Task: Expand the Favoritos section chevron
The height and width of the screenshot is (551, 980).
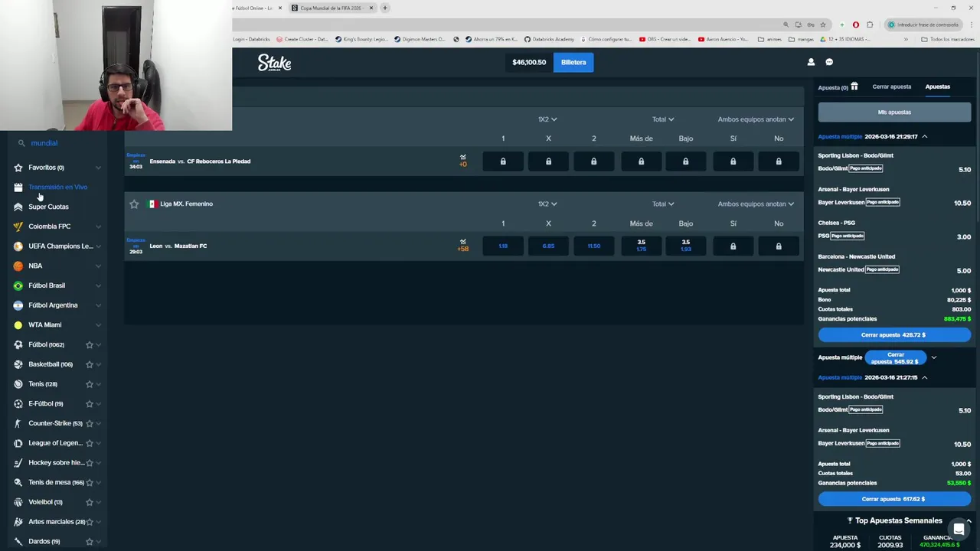Action: click(x=99, y=168)
